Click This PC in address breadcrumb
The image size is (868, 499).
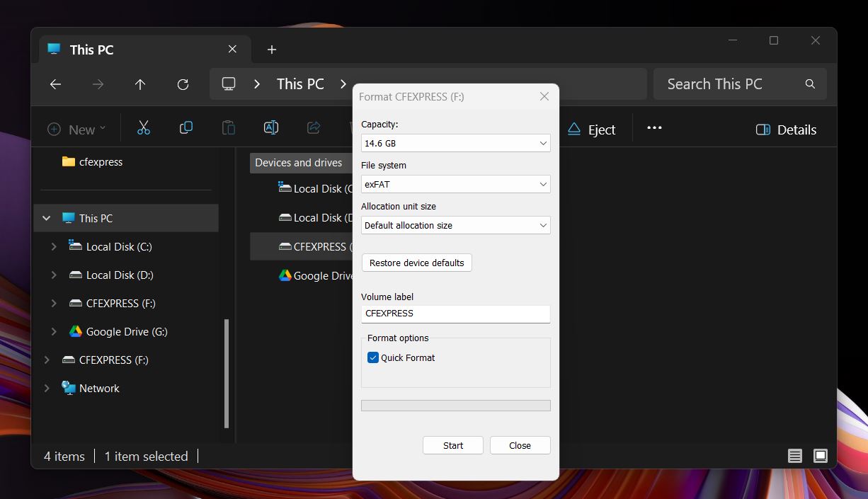click(300, 84)
